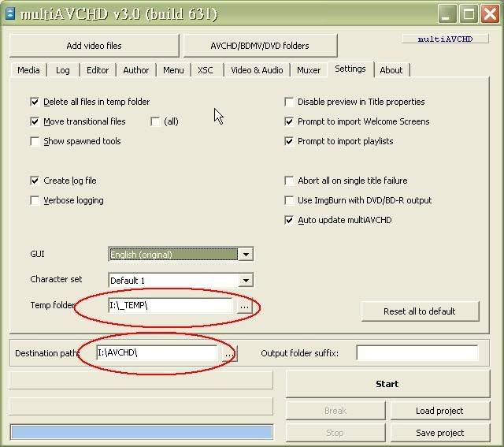Click Reset all to default

tap(420, 311)
